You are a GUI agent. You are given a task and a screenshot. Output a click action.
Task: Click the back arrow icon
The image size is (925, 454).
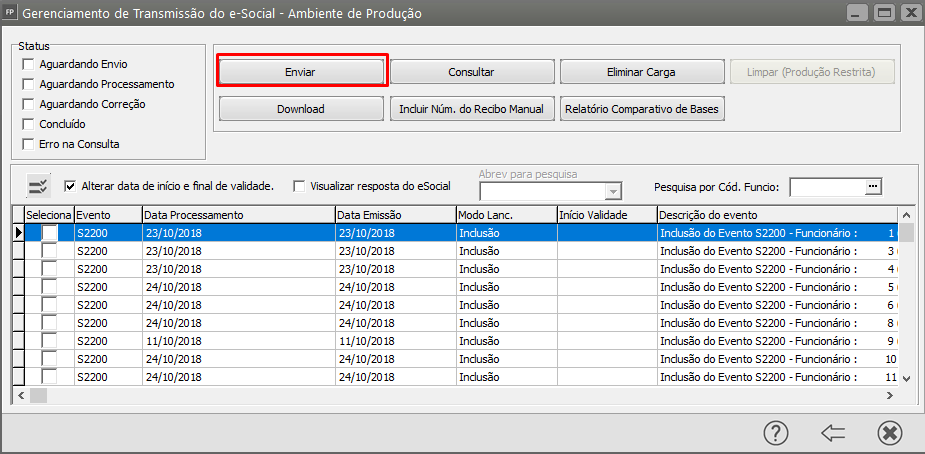(x=832, y=432)
